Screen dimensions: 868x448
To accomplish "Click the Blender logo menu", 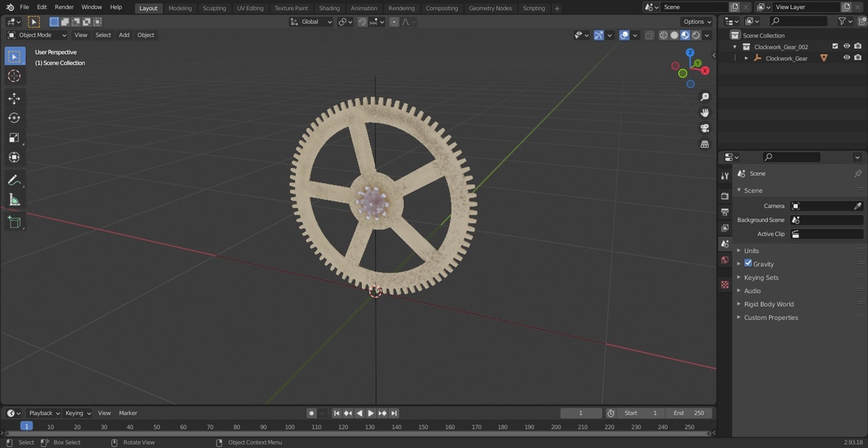I will click(10, 7).
